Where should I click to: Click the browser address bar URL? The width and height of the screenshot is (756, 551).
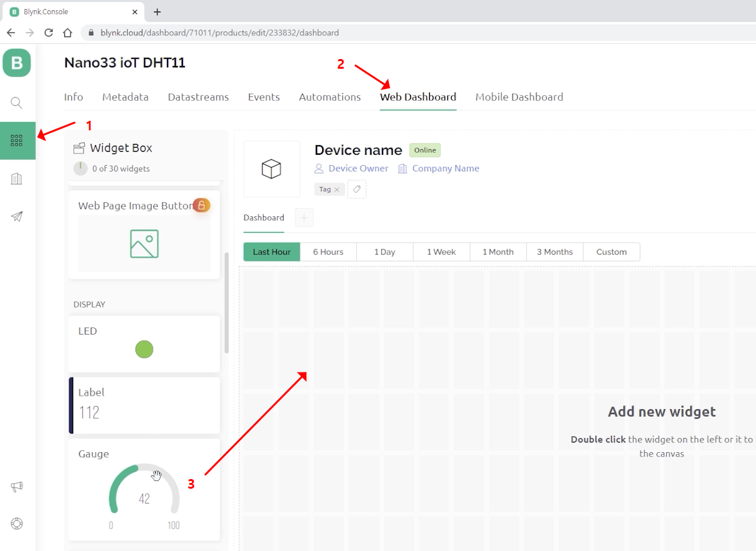[219, 33]
